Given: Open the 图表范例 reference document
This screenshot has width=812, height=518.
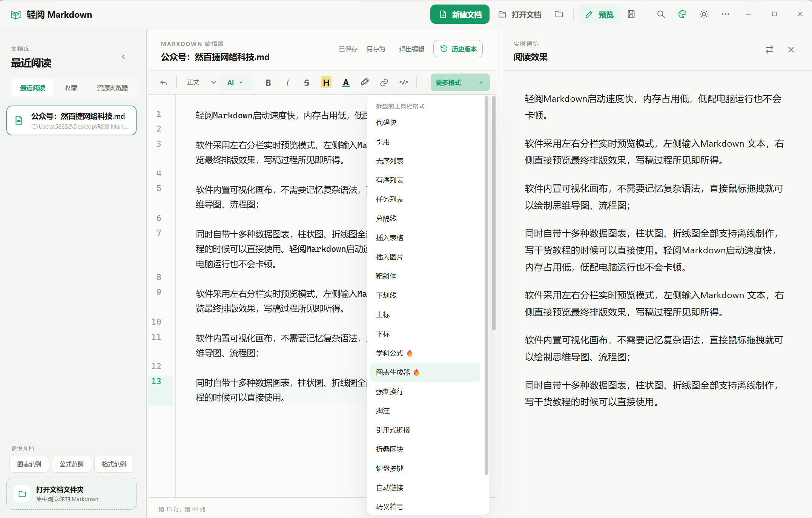Looking at the screenshot, I should (29, 464).
